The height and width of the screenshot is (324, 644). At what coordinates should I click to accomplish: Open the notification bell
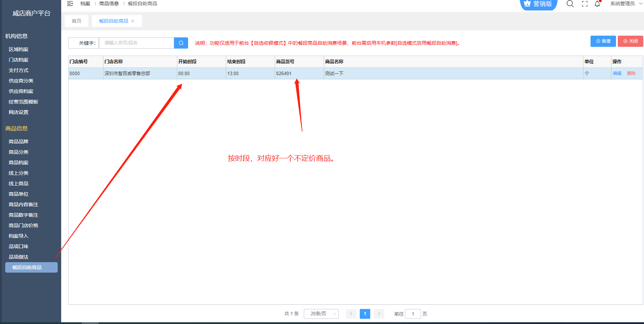(x=597, y=4)
